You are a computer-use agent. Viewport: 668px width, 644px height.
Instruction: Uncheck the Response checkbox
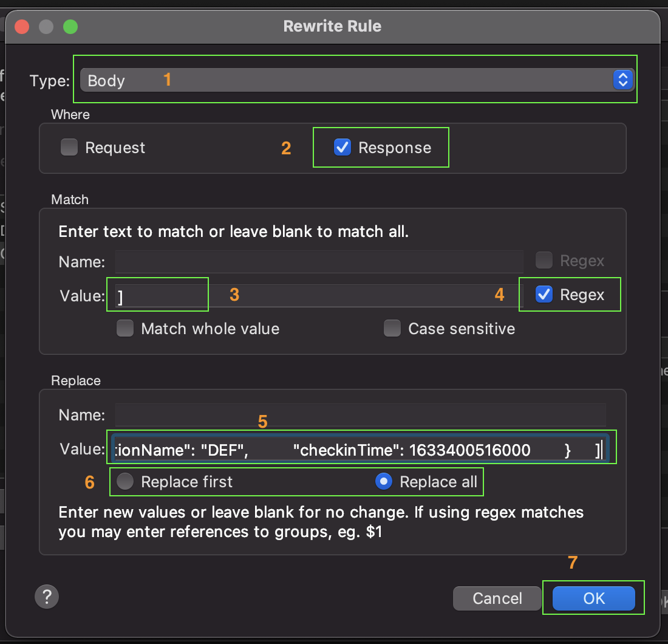pyautogui.click(x=342, y=148)
